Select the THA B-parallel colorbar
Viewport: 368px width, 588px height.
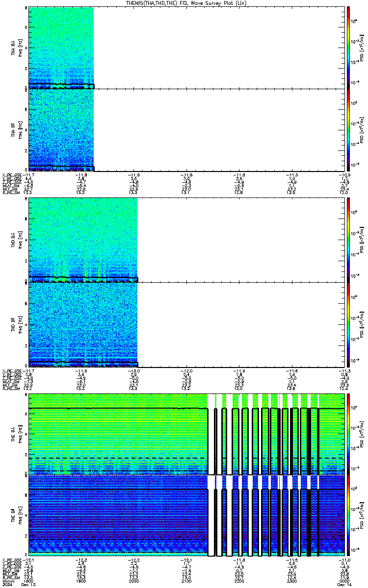[348, 130]
